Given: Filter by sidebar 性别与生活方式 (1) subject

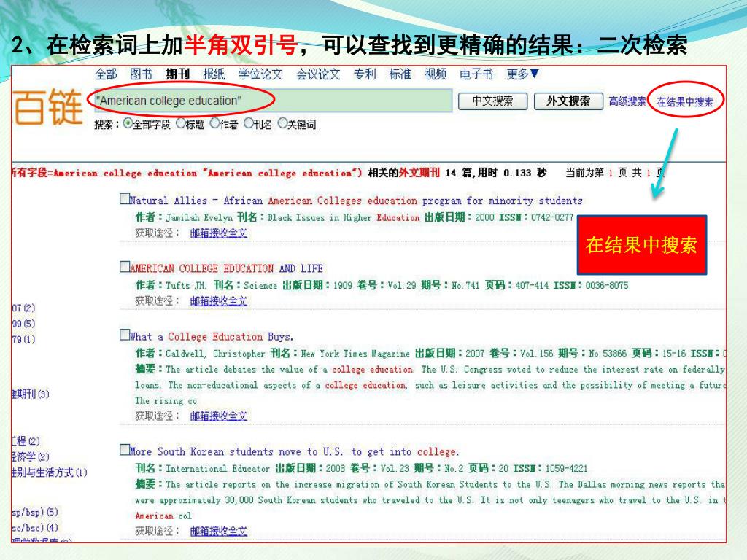Looking at the screenshot, I should [50, 472].
